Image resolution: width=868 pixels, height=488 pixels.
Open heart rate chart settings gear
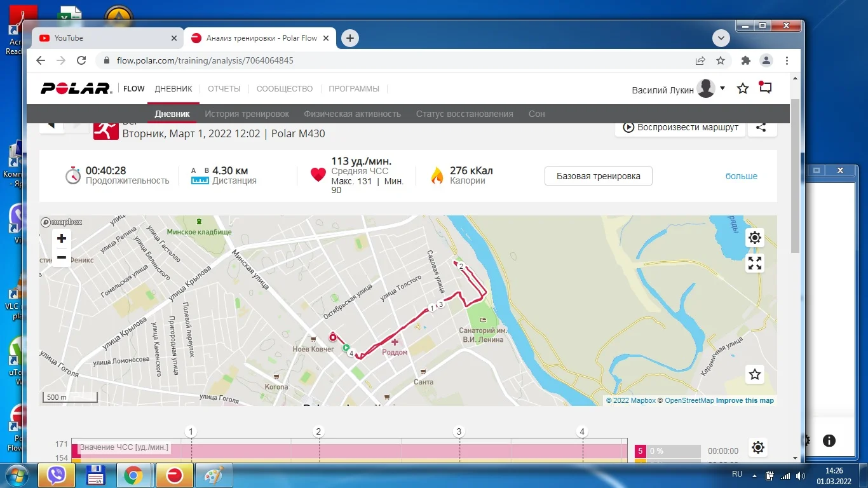[x=758, y=447]
